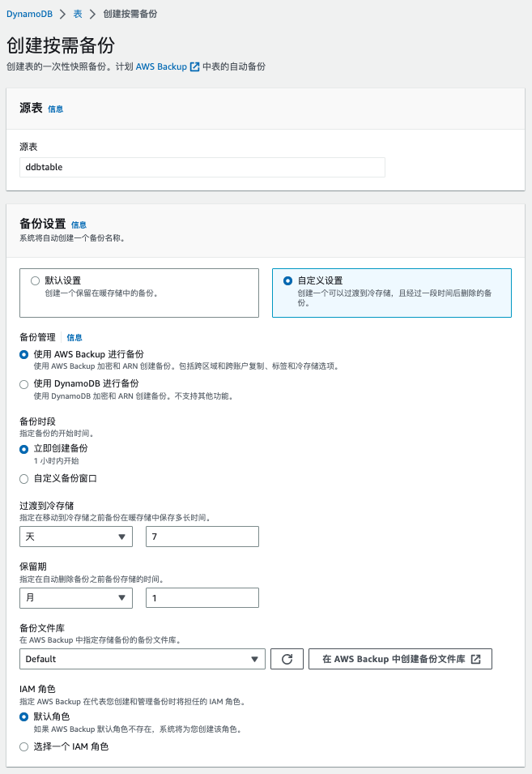Open the Default backup vault dropdown
Image resolution: width=532 pixels, height=774 pixels.
143,659
